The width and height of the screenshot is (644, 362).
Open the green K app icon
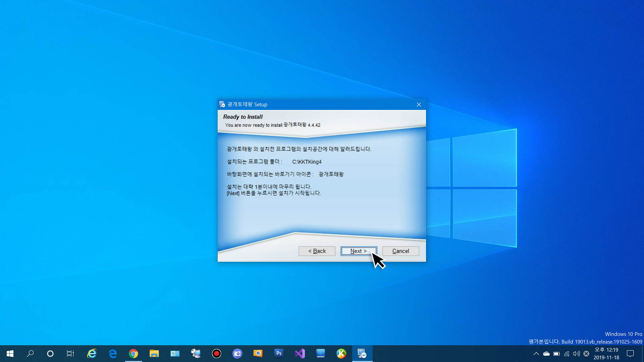point(341,353)
